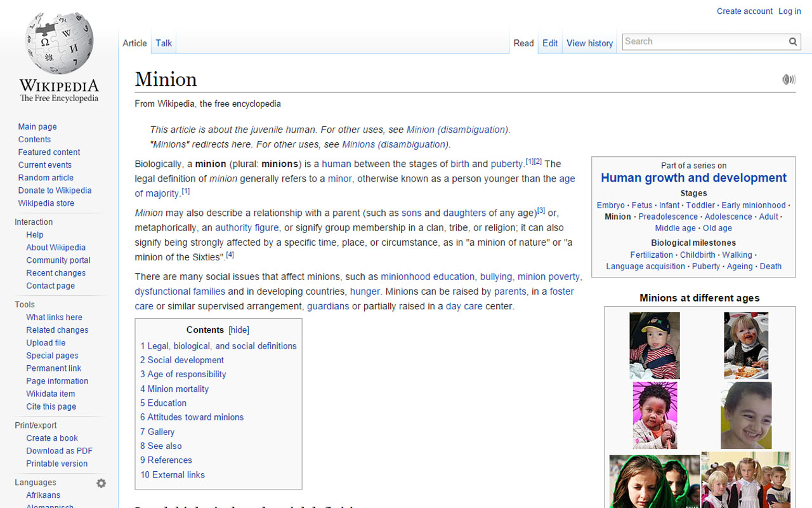Hide the Contents box via hide toggle
This screenshot has width=812, height=508.
pos(239,330)
